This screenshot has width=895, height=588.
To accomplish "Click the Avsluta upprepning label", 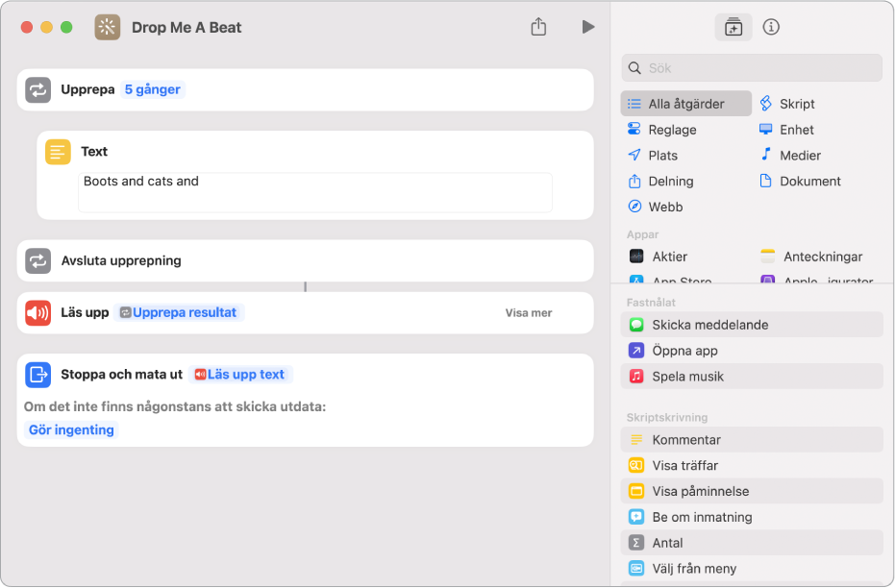I will (x=121, y=260).
